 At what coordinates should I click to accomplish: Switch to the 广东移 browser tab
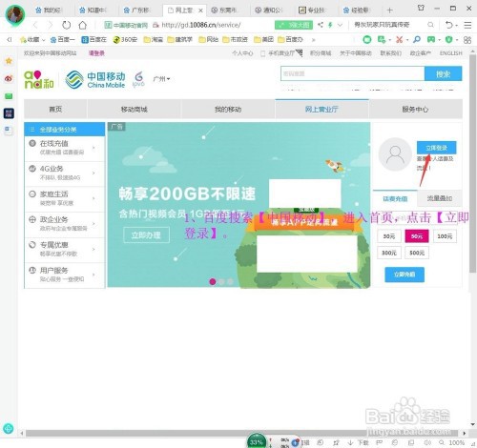pos(138,10)
